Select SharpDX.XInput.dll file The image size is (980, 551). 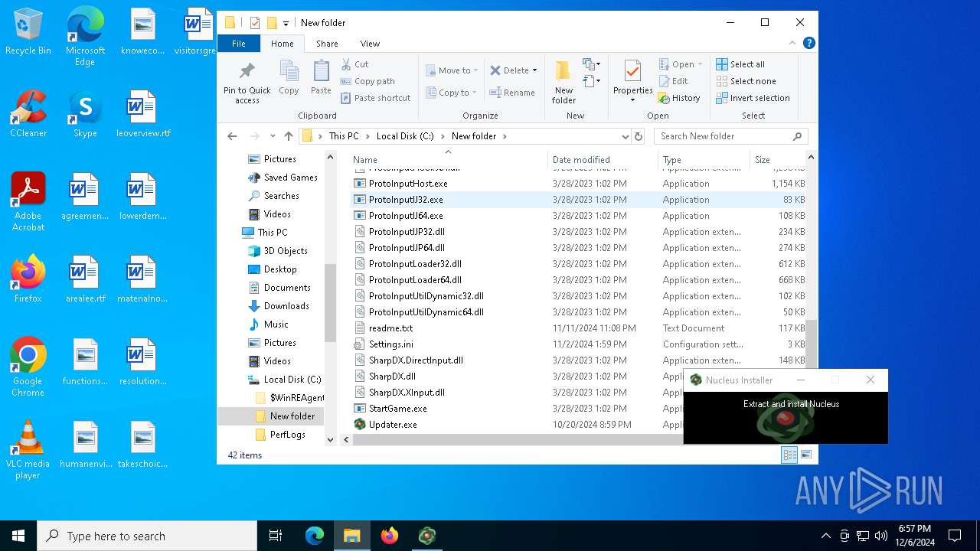tap(407, 393)
